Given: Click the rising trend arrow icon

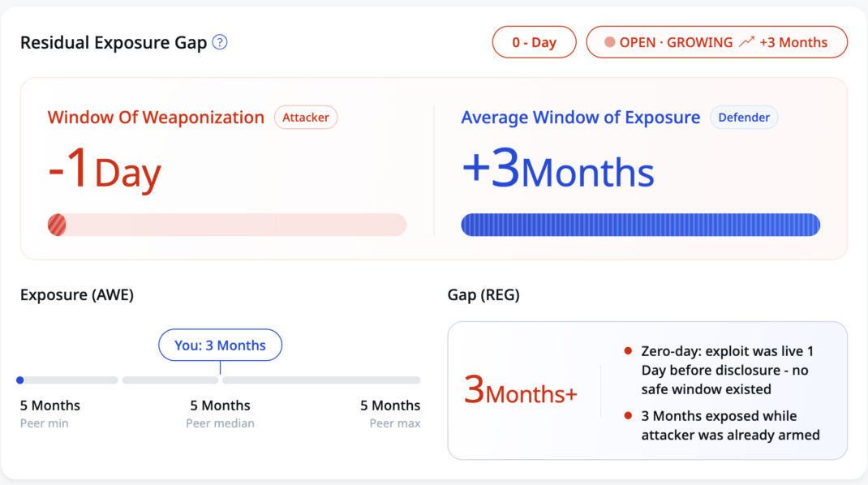Looking at the screenshot, I should click(746, 42).
